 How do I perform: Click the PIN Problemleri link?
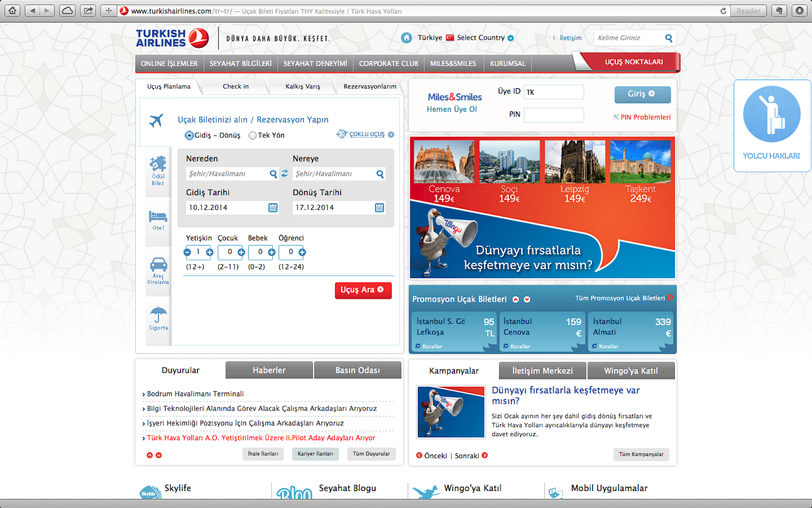pos(645,117)
